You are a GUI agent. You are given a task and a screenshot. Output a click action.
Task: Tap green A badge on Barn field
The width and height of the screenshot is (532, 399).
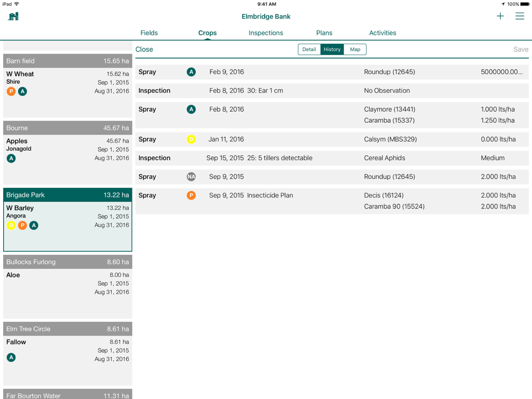tap(22, 92)
